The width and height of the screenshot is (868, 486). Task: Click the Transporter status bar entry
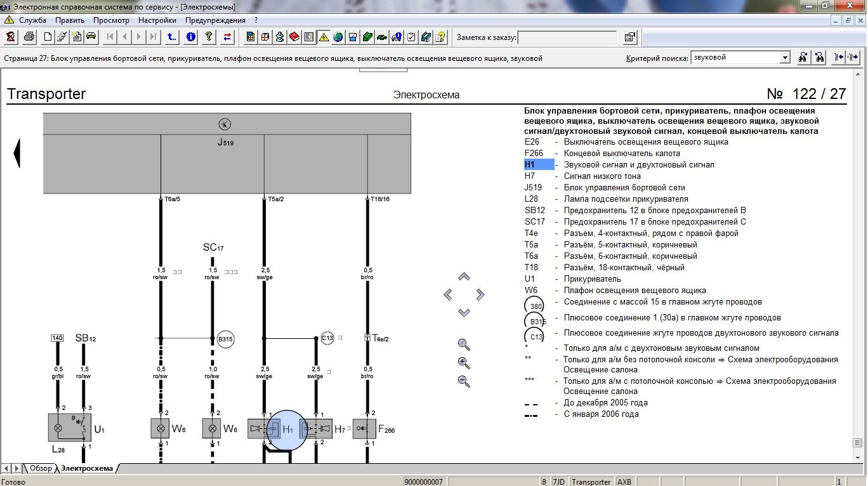point(591,482)
